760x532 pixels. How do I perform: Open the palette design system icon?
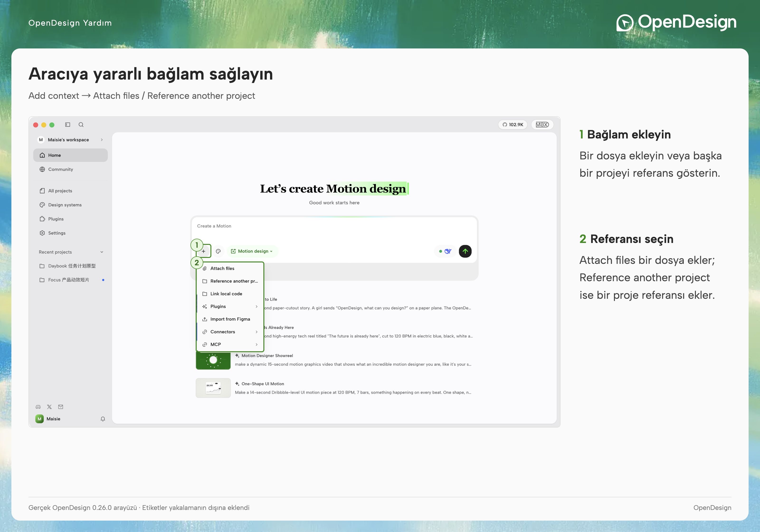click(x=218, y=251)
